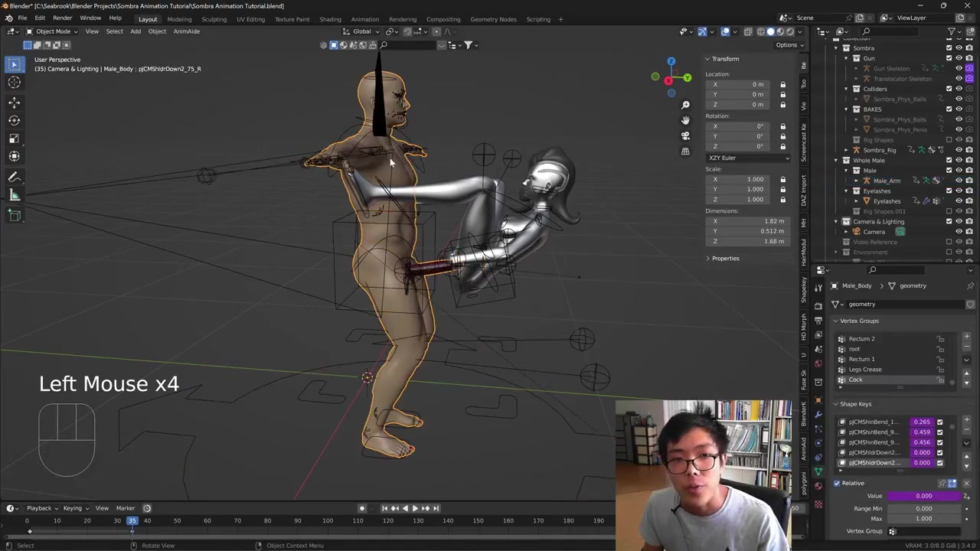Open the Object Mode dropdown

(52, 31)
